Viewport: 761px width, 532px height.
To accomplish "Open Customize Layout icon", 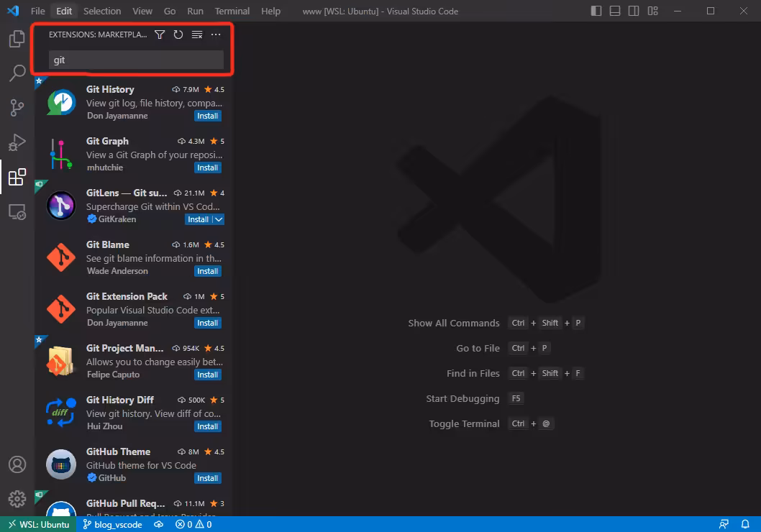I will tap(653, 11).
